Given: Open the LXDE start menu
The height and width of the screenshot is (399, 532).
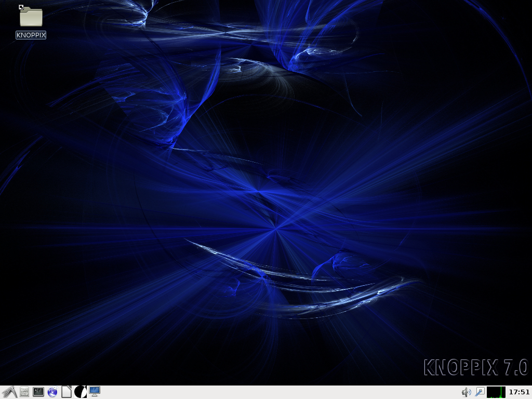Looking at the screenshot, I should pyautogui.click(x=9, y=392).
